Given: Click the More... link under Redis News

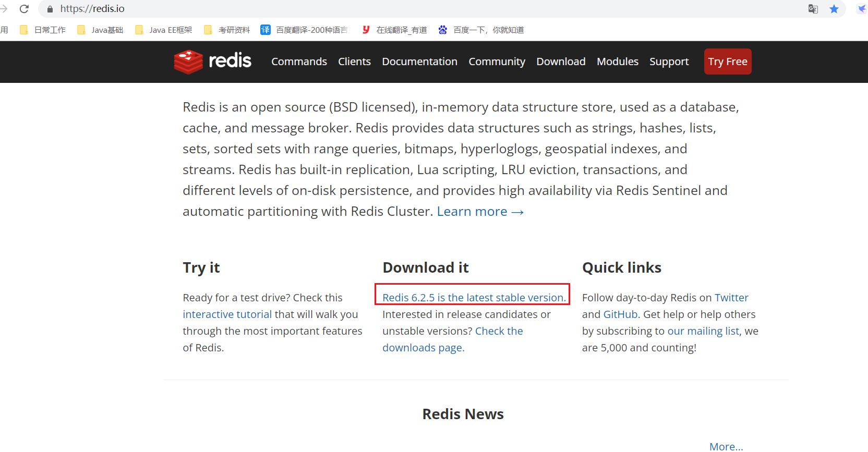Looking at the screenshot, I should coord(726,446).
